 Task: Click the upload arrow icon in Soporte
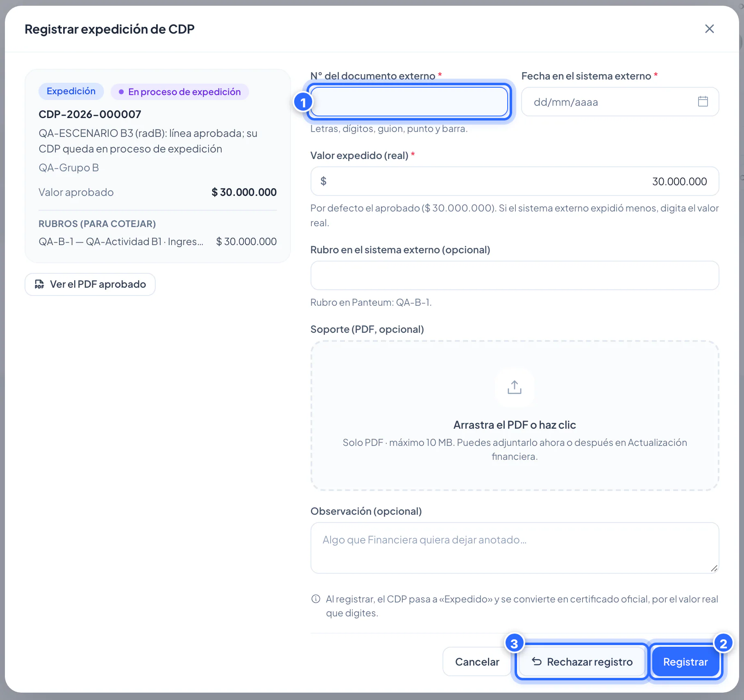tap(514, 387)
